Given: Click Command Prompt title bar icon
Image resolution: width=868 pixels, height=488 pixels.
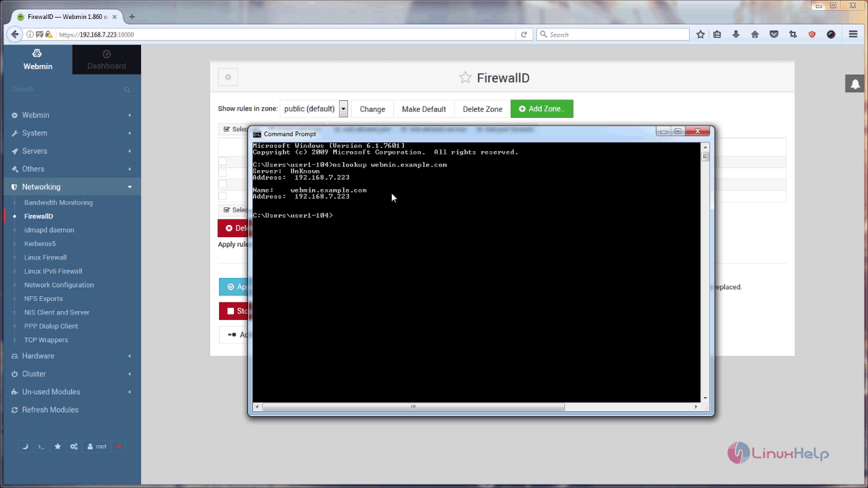Looking at the screenshot, I should point(257,134).
